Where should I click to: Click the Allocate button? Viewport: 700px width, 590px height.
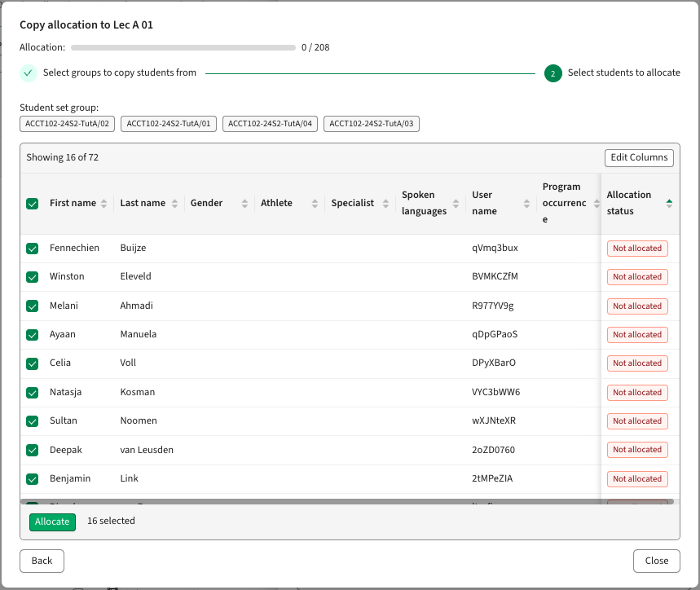(x=52, y=522)
